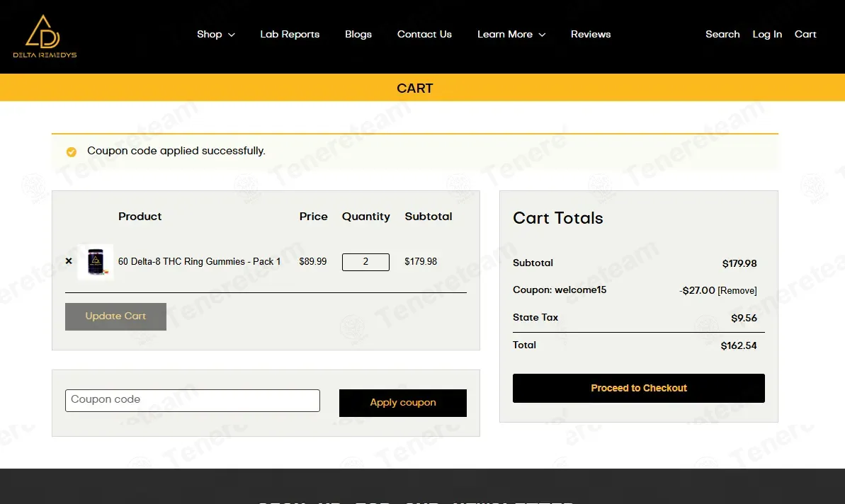This screenshot has width=845, height=504.
Task: View the Reviews page
Action: coord(591,35)
